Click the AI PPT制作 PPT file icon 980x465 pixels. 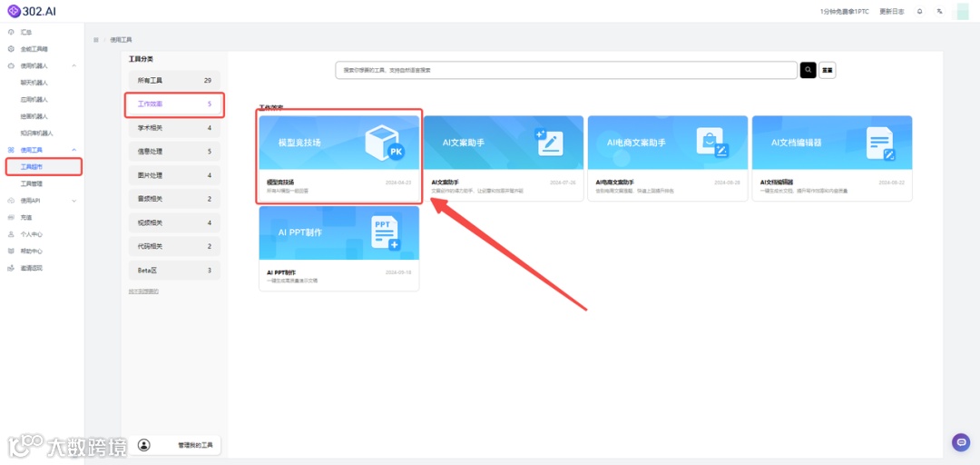(x=386, y=233)
